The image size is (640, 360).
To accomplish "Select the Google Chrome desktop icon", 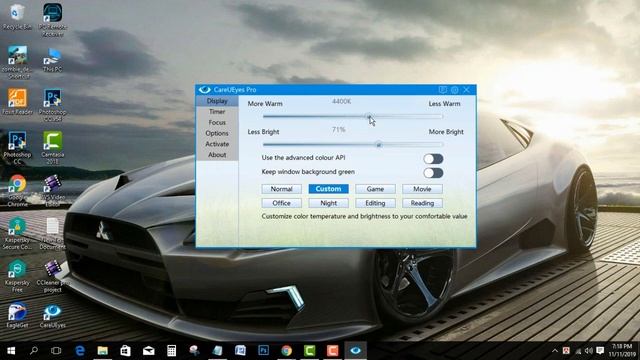I will (x=18, y=191).
